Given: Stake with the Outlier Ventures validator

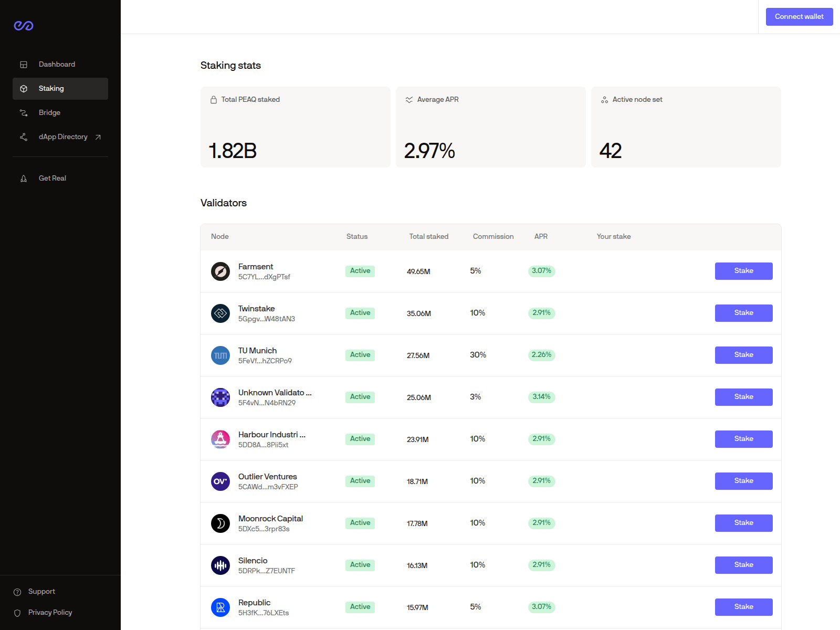Looking at the screenshot, I should tap(743, 481).
